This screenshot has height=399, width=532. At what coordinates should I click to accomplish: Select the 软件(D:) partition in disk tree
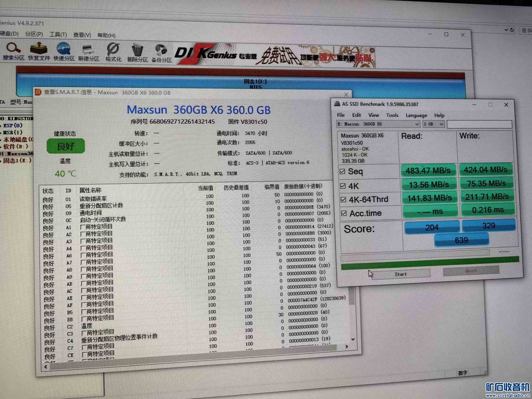16,146
